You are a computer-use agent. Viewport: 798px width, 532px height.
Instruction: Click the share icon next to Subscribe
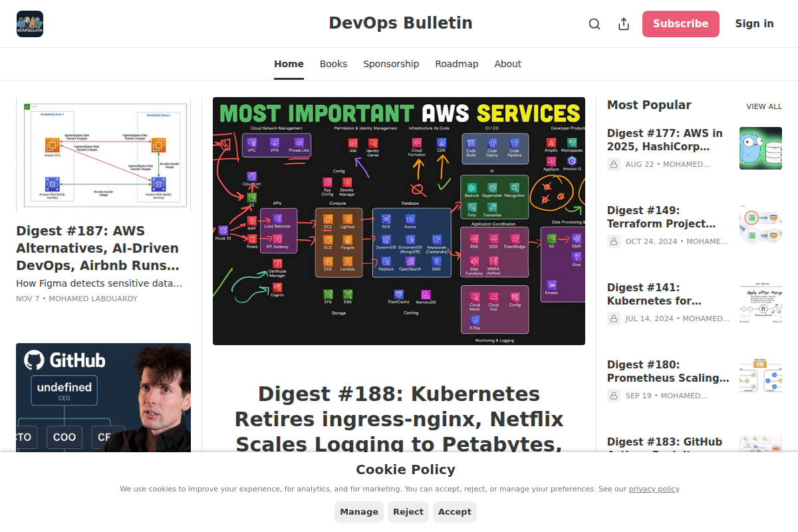click(623, 23)
